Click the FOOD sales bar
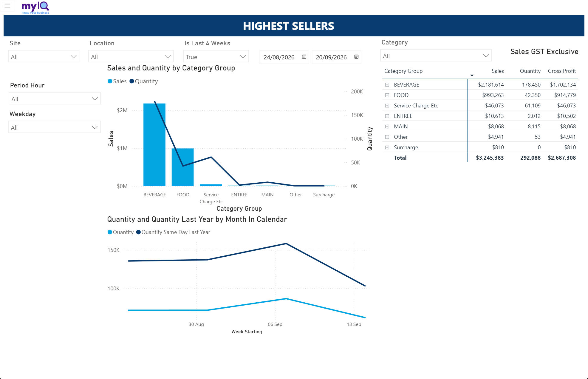Screen dimensions: 588x379 pos(182,167)
